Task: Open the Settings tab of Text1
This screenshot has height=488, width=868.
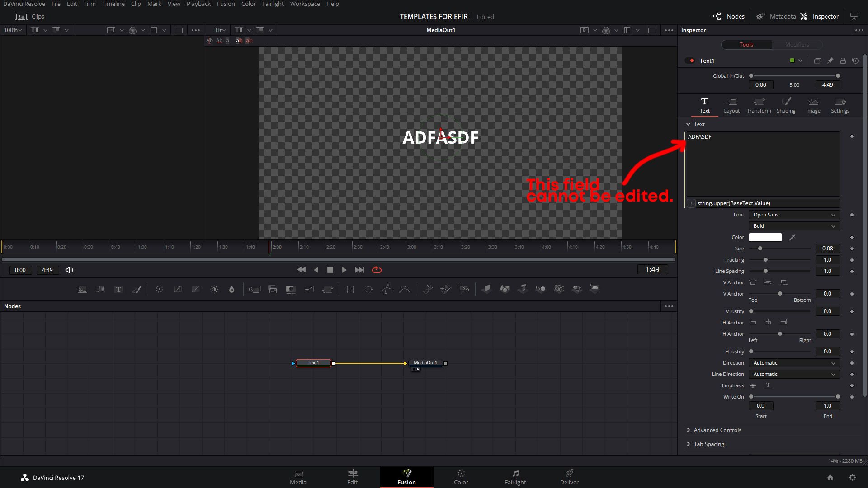Action: click(x=840, y=105)
